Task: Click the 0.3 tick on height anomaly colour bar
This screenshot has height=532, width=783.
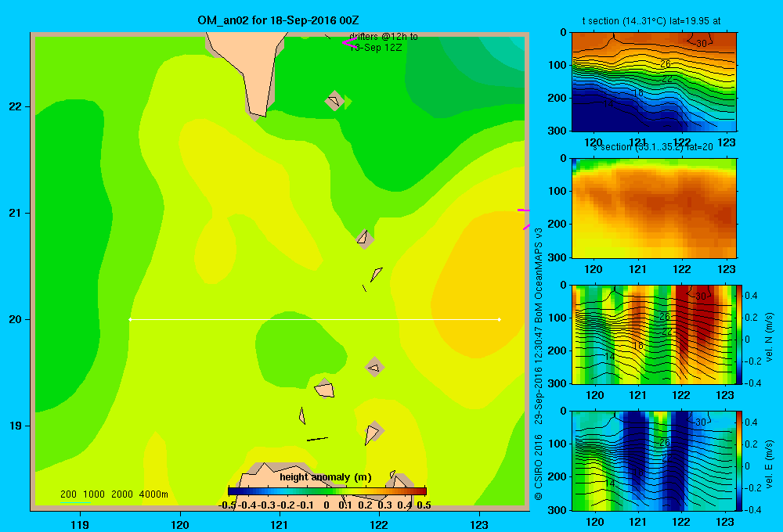Action: [x=384, y=505]
